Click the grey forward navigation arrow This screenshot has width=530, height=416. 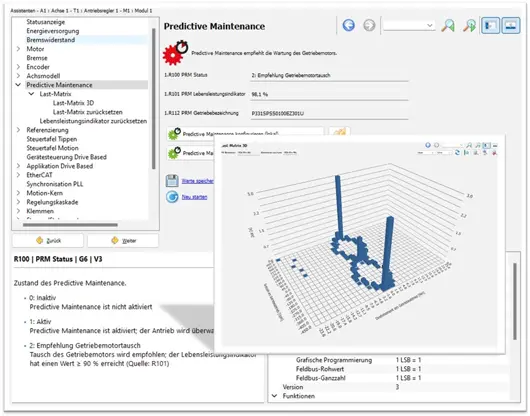369,25
